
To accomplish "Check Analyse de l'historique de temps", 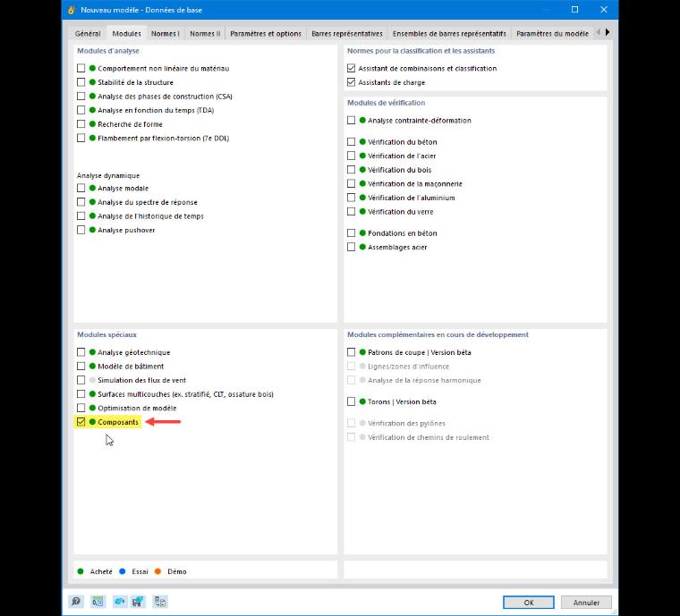I will tap(81, 215).
